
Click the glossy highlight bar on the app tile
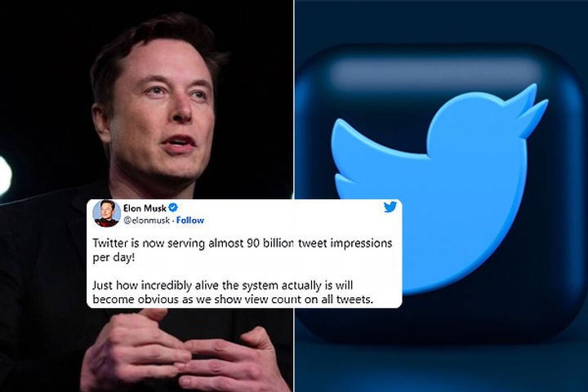[435, 73]
